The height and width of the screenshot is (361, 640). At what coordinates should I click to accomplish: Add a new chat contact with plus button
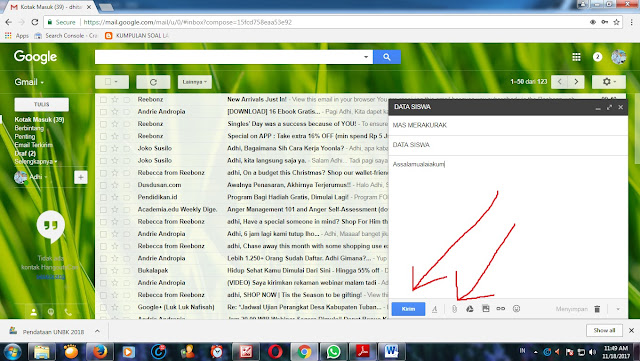(x=80, y=177)
